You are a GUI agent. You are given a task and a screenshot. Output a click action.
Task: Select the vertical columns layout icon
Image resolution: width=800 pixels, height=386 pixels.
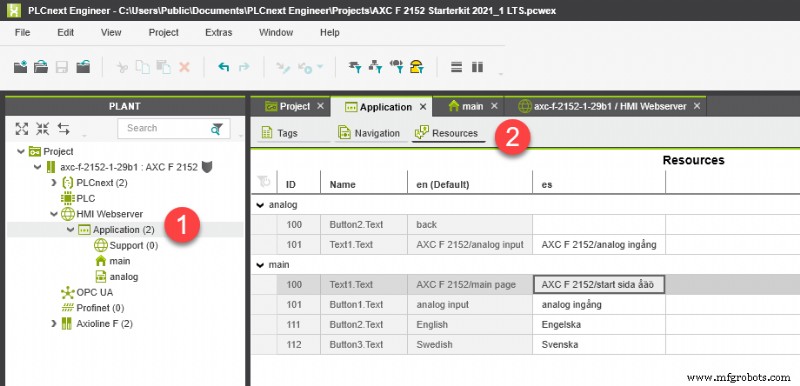(477, 67)
